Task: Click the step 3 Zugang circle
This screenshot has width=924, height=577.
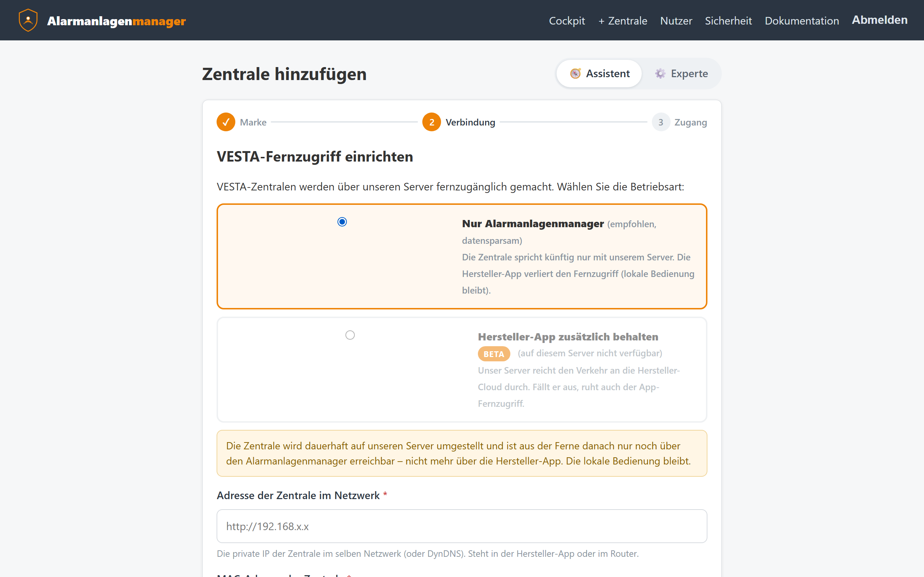Action: [661, 122]
